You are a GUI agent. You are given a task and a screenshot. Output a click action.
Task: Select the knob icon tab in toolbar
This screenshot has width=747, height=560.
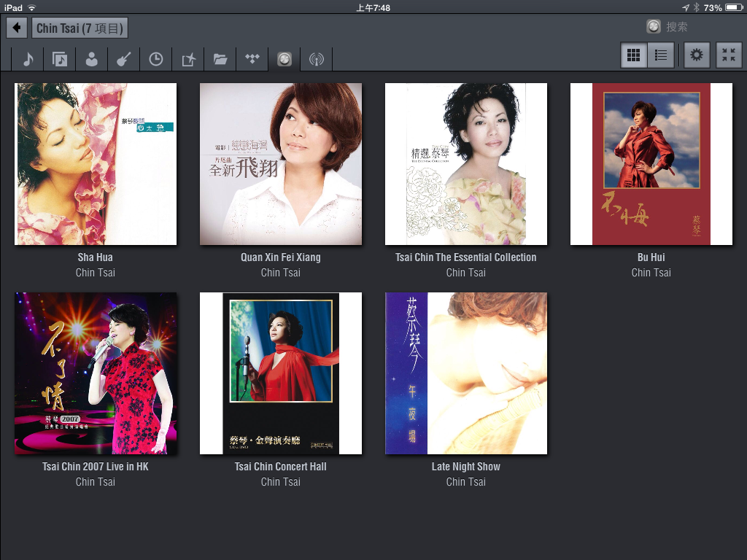tap(285, 59)
